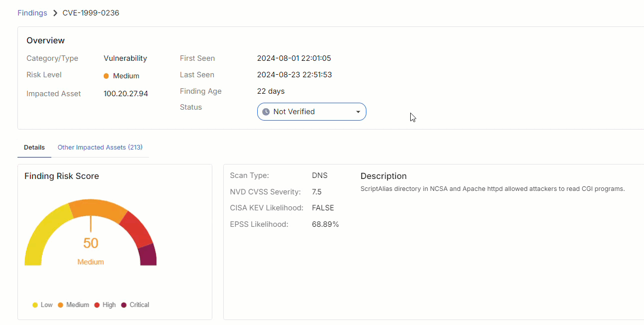Open the Not Verified status dropdown
This screenshot has height=325, width=644.
coord(312,112)
